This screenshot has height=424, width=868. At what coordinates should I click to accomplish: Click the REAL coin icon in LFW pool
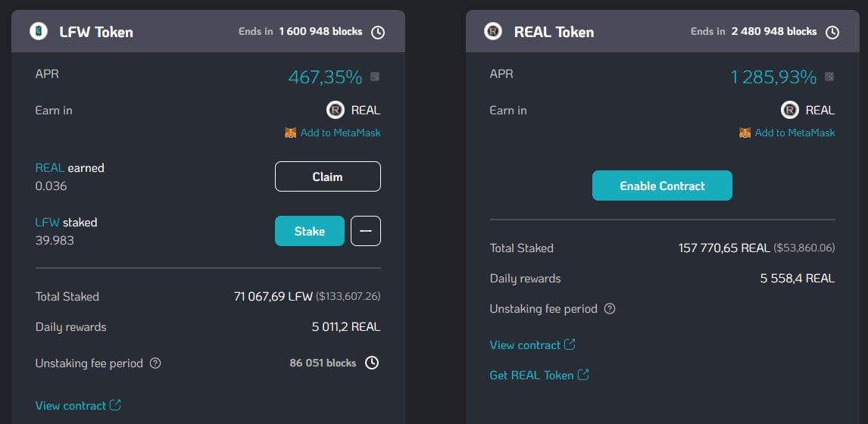tap(336, 111)
